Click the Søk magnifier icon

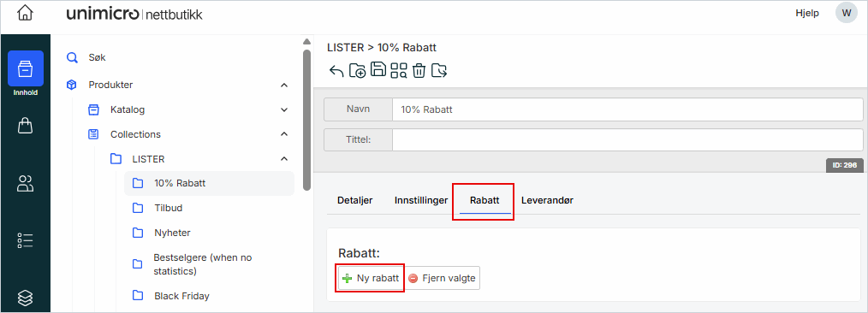pos(72,57)
